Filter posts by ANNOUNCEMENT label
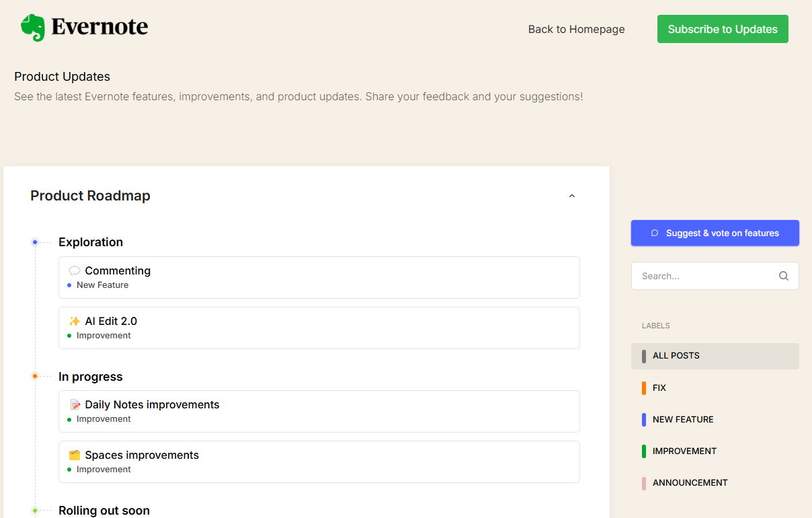The width and height of the screenshot is (812, 518). (715, 482)
